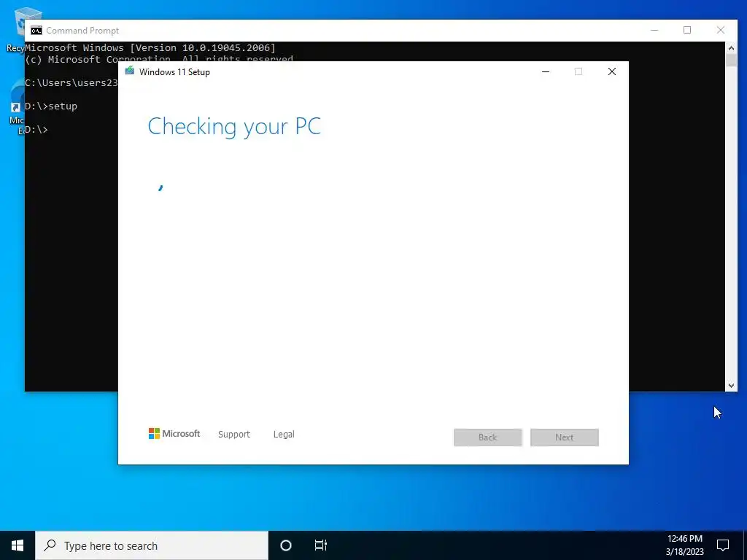Click the disabled maximize button in Setup

[578, 71]
